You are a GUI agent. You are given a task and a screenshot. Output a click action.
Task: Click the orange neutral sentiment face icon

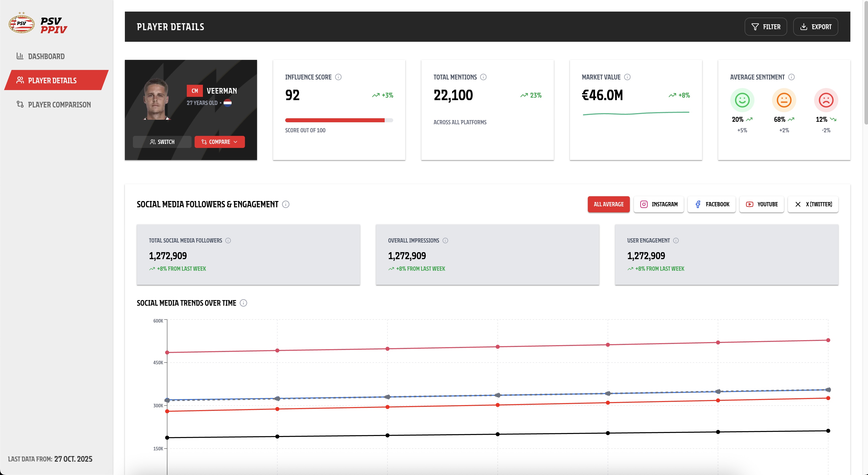(784, 100)
